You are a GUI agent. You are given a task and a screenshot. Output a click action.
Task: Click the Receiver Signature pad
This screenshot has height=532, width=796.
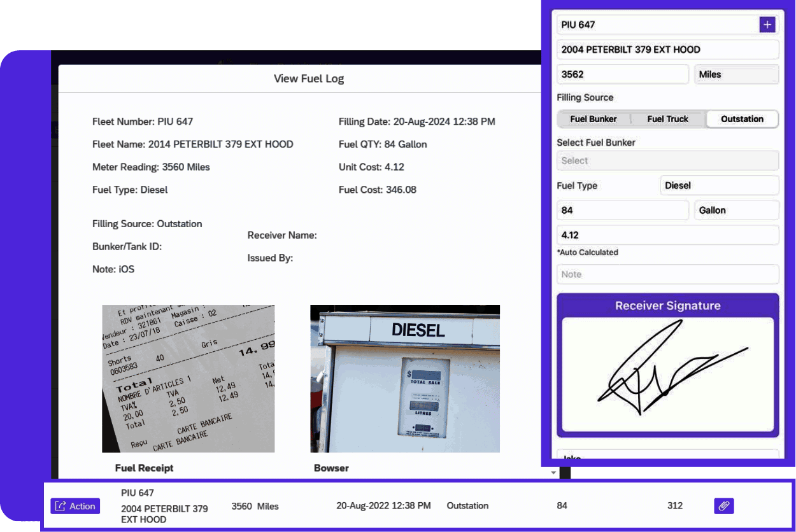pyautogui.click(x=667, y=372)
